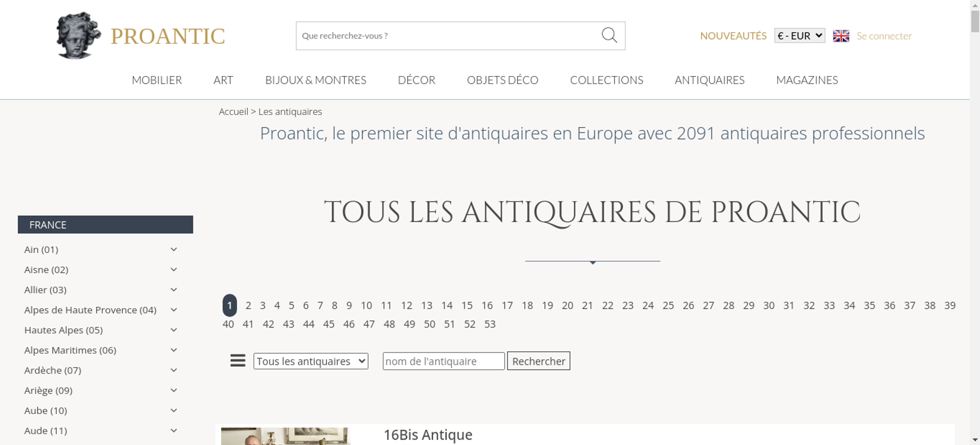The image size is (980, 445).
Task: Click the Accueil breadcrumb link
Action: [x=233, y=112]
